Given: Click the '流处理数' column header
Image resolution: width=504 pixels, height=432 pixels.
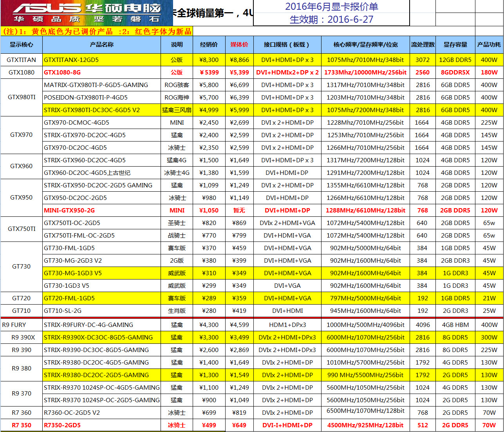Looking at the screenshot, I should [x=423, y=45].
